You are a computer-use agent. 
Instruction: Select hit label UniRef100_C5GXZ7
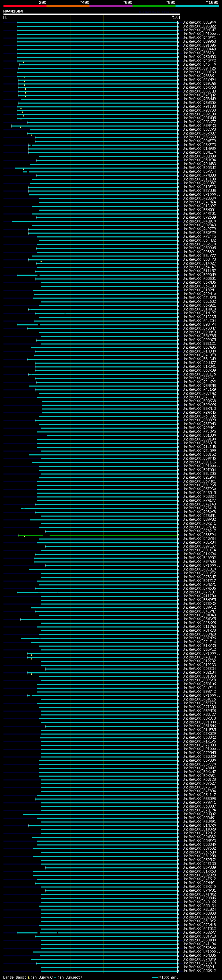pyautogui.click(x=199, y=122)
